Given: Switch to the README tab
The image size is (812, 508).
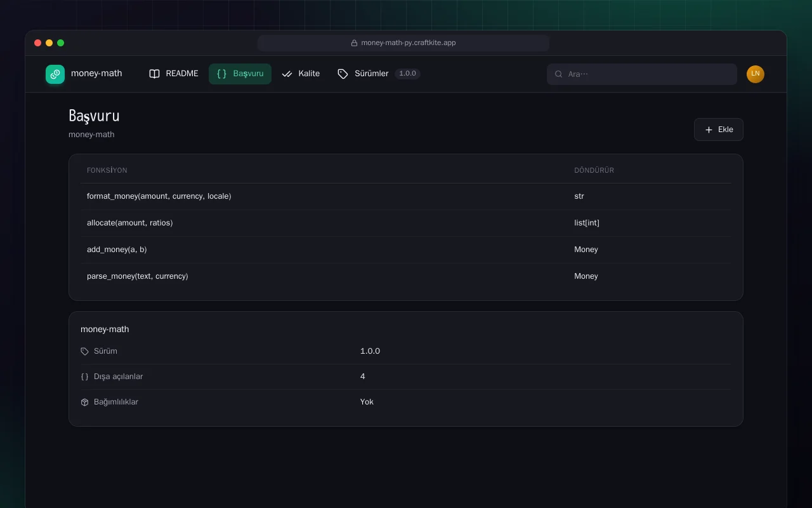Looking at the screenshot, I should tap(174, 74).
